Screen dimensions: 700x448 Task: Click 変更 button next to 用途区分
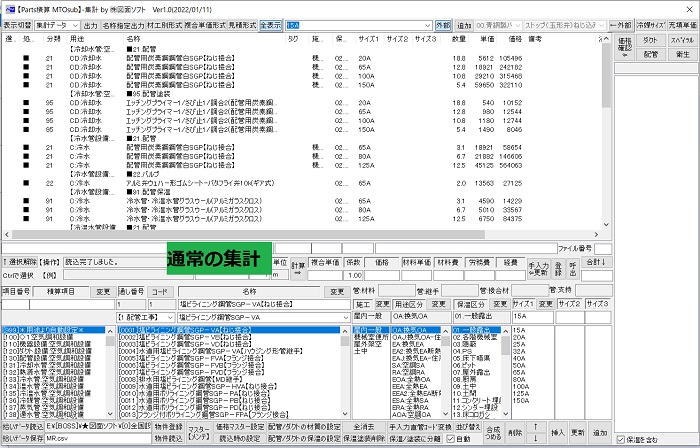[438, 304]
